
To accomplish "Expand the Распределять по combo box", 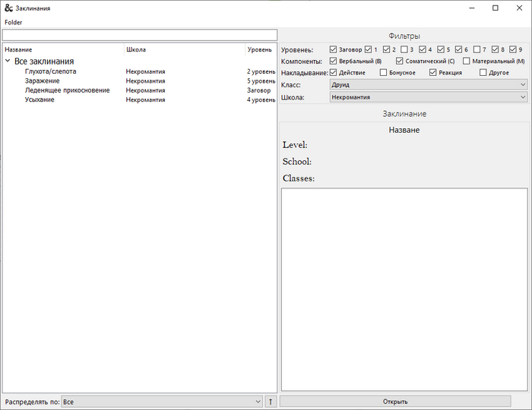I will pos(161,402).
